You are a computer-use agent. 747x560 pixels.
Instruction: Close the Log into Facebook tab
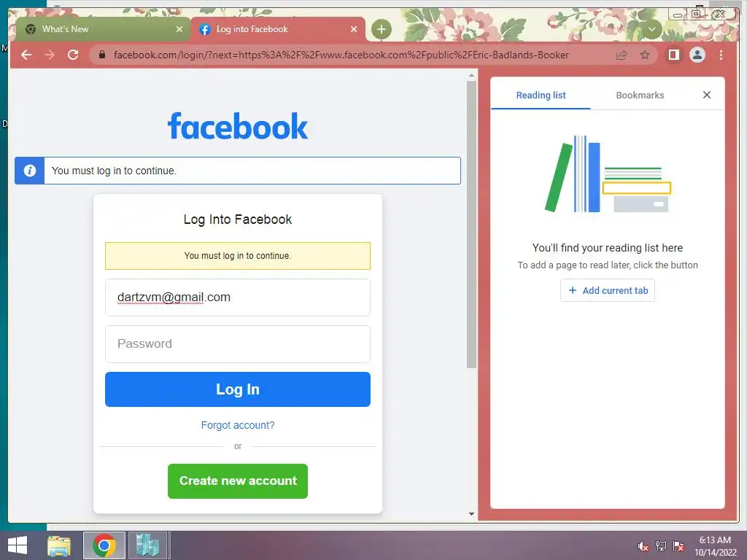pyautogui.click(x=354, y=29)
